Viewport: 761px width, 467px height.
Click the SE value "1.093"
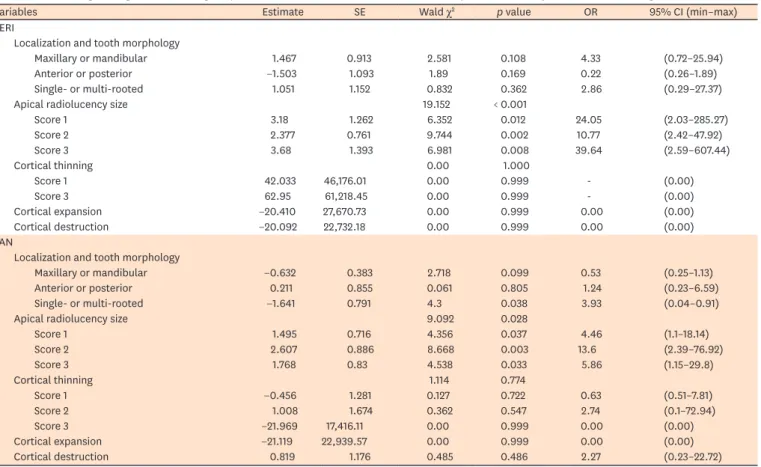point(361,74)
